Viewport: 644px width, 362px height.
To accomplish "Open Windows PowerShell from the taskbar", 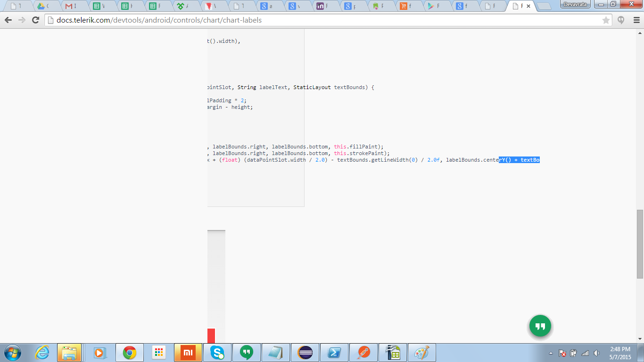I will click(334, 353).
